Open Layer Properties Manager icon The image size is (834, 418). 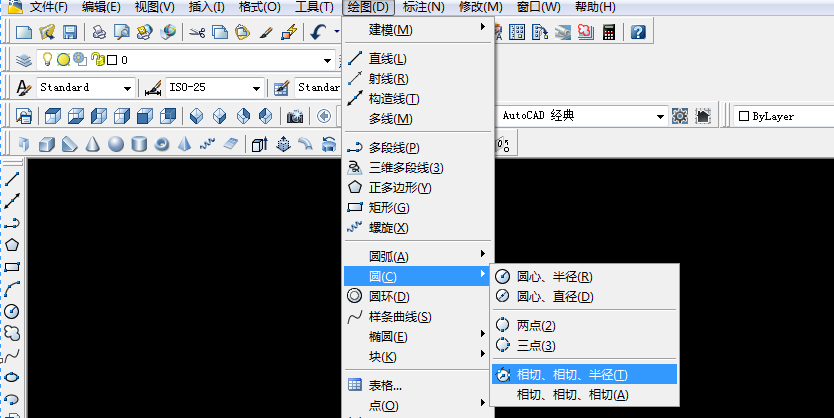click(x=23, y=60)
